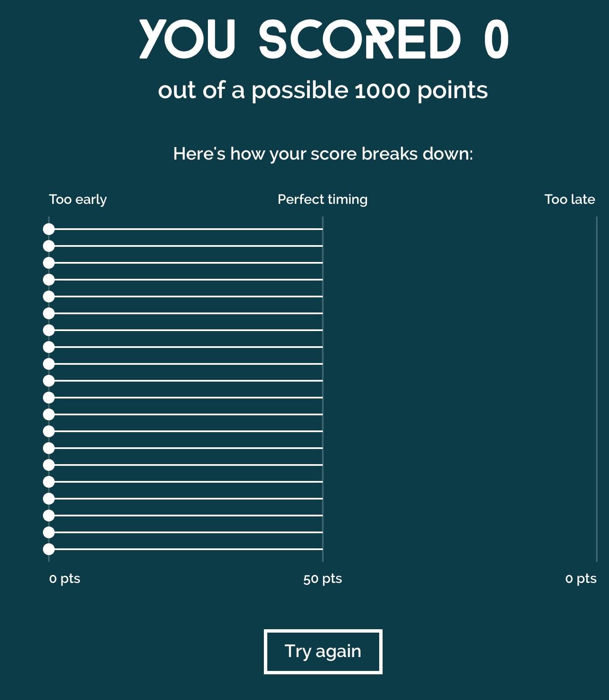Pick the tenth result dot from top
609x700 pixels.
[x=49, y=381]
